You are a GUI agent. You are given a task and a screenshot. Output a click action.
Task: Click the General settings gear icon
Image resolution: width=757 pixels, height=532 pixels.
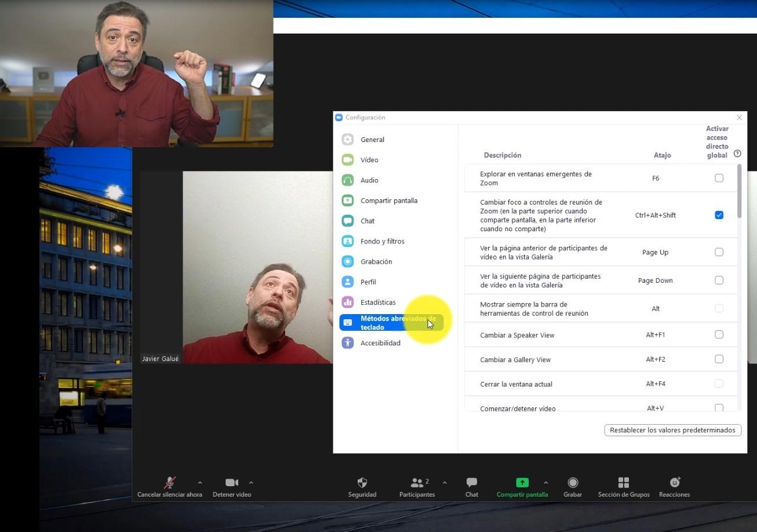click(x=348, y=140)
